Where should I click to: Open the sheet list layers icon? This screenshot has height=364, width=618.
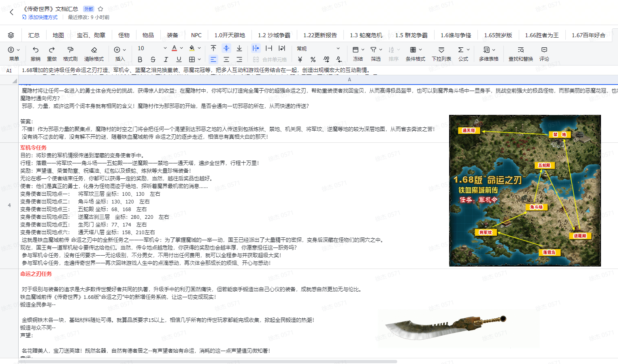(x=11, y=35)
